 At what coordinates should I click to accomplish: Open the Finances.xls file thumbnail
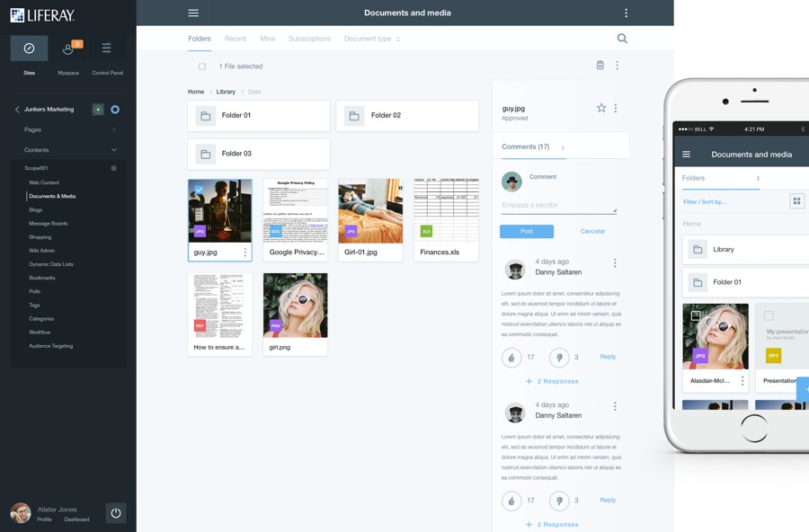[x=446, y=211]
